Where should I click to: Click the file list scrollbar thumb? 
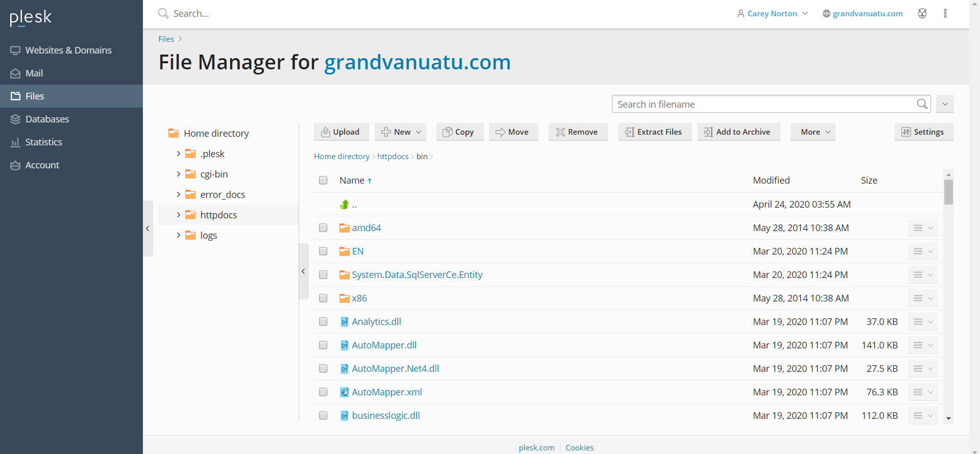click(948, 192)
